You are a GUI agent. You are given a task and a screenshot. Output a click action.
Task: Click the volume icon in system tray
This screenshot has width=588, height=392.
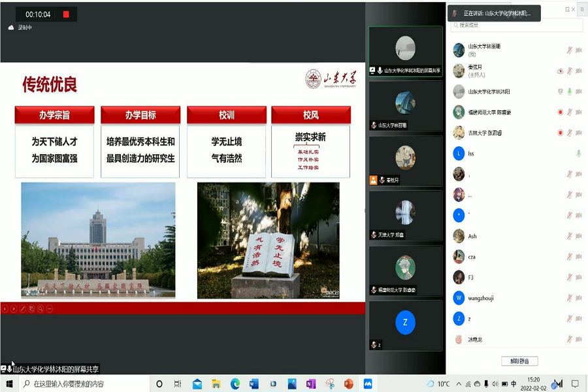[x=495, y=384]
